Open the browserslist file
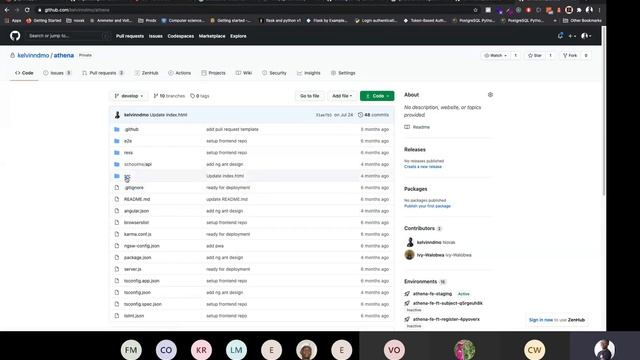 click(x=136, y=222)
